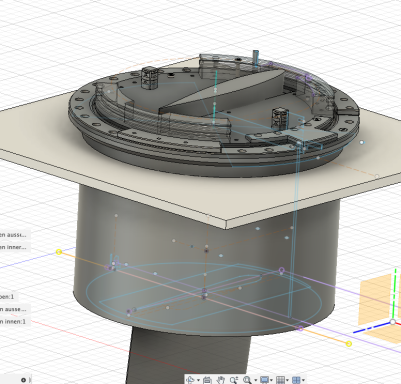Expand the Viewports dropdown arrow

(303, 380)
